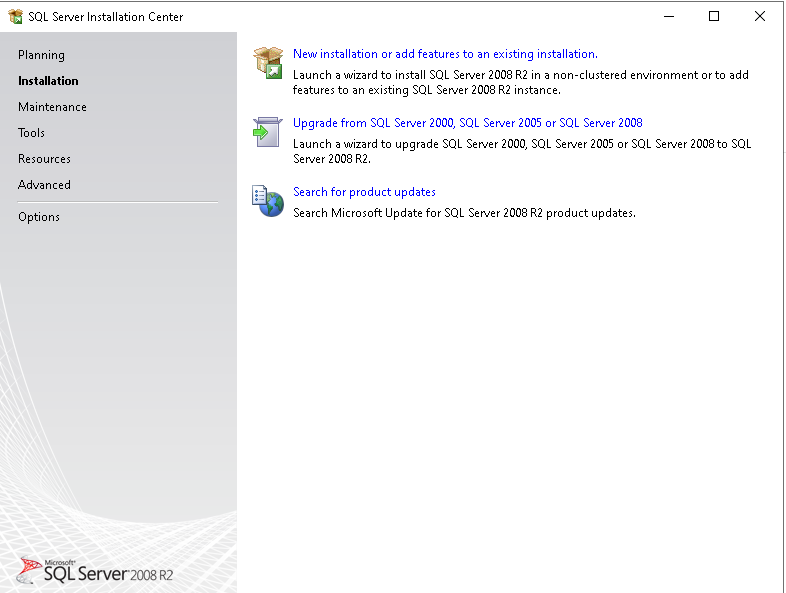Click Search for product updates link
The height and width of the screenshot is (593, 786).
pyautogui.click(x=364, y=192)
